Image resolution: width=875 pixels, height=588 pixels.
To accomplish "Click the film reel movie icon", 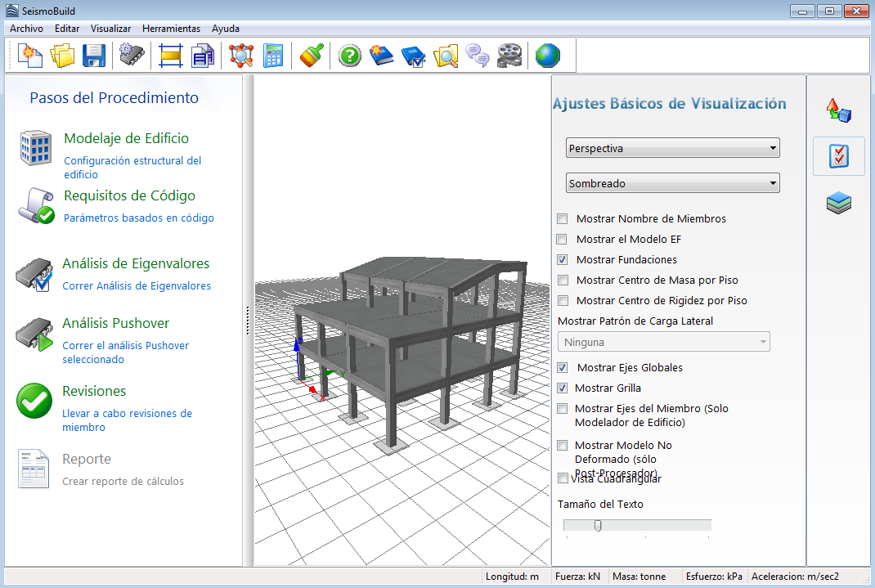I will point(509,56).
